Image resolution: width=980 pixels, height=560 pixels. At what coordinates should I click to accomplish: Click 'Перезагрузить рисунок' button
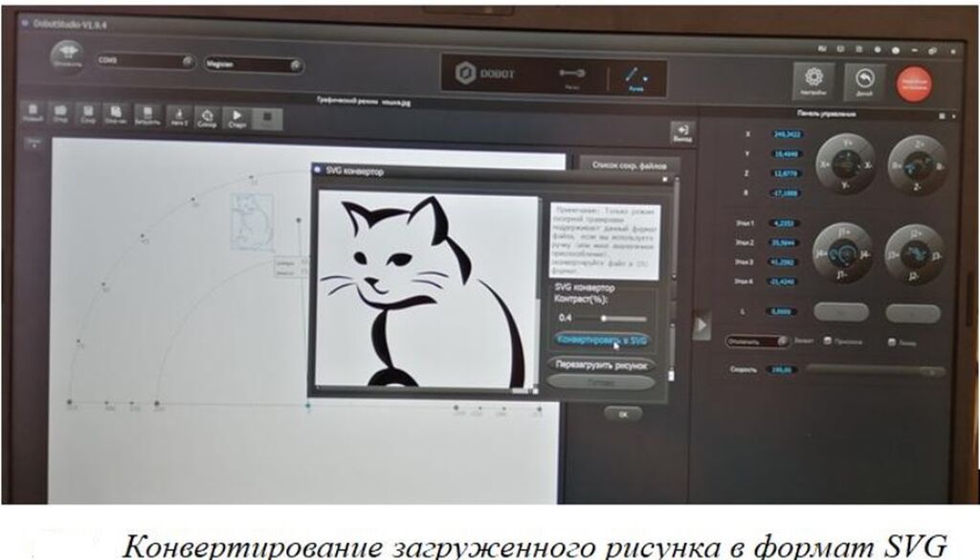tap(602, 365)
